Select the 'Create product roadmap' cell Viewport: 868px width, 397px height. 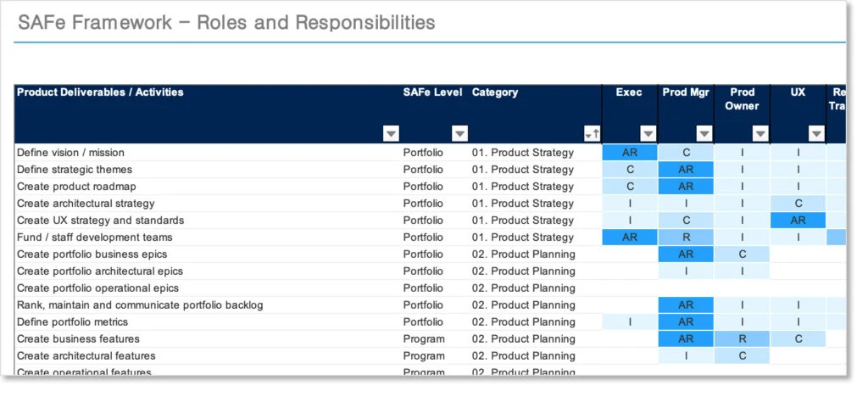pyautogui.click(x=207, y=187)
